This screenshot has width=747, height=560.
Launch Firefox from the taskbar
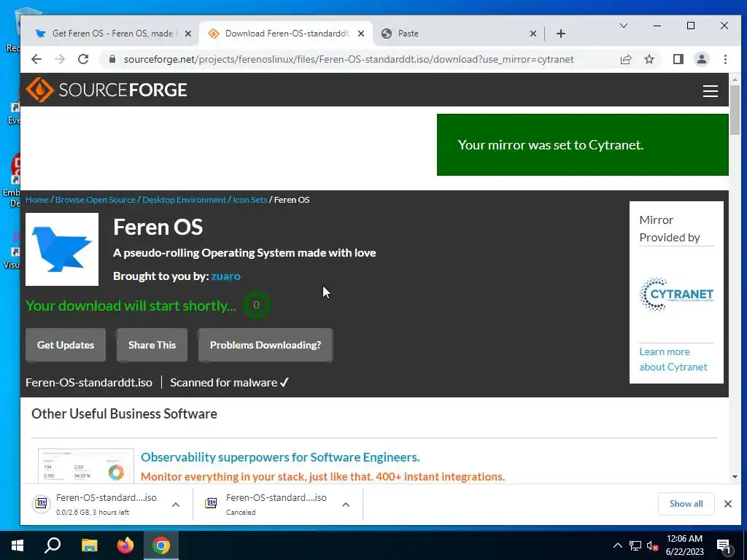click(125, 545)
